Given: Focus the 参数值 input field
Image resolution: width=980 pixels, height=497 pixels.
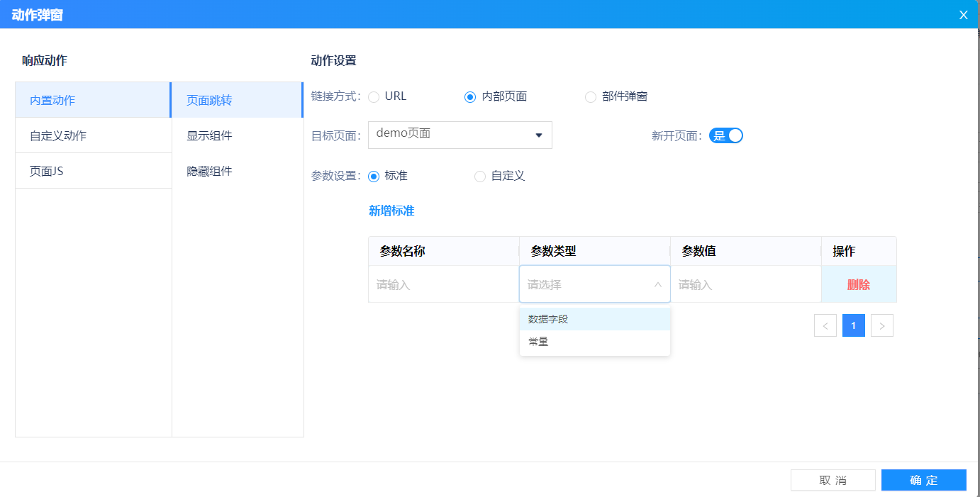Looking at the screenshot, I should [746, 284].
